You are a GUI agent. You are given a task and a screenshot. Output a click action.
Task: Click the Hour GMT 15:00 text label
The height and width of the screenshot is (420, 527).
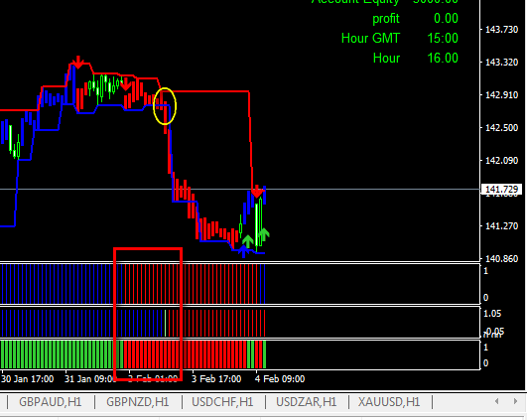pyautogui.click(x=400, y=38)
